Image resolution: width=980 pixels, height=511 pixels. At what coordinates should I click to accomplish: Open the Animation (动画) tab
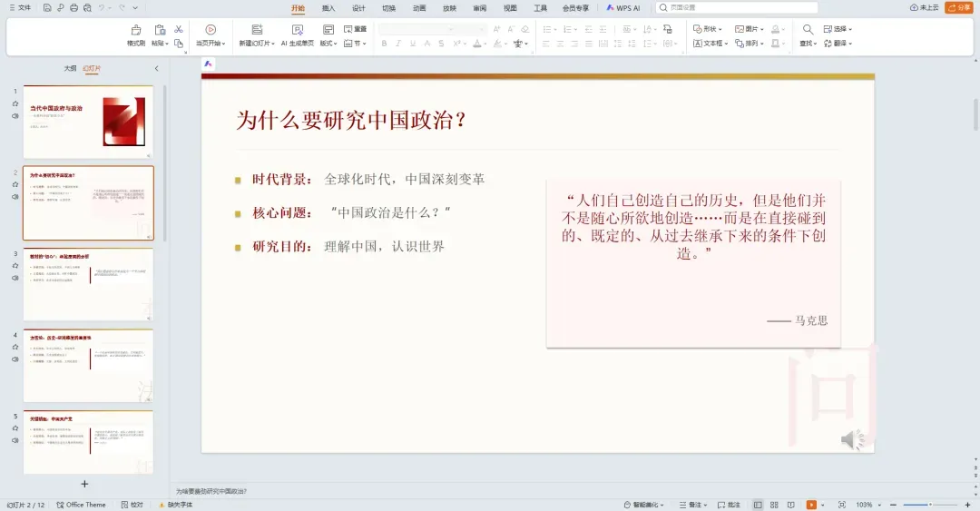pyautogui.click(x=419, y=8)
